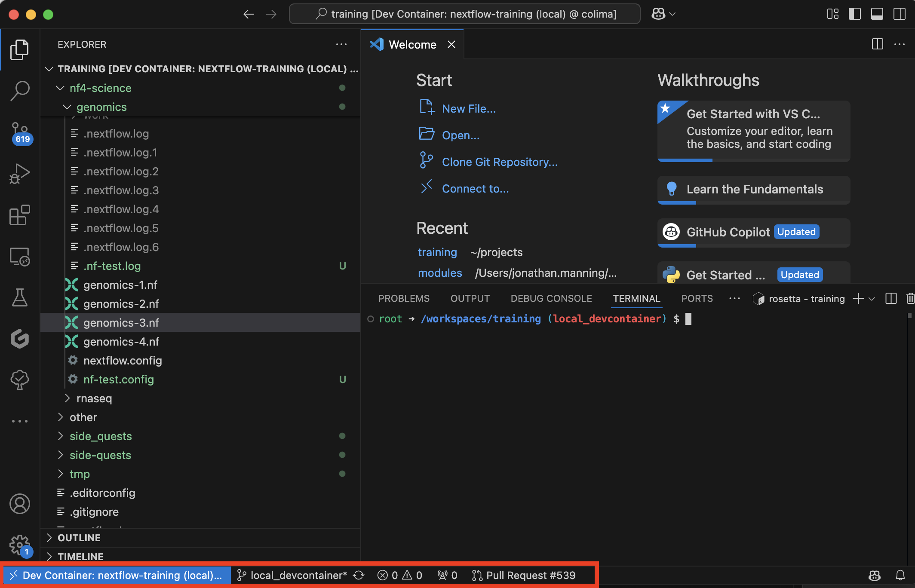Screen dimensions: 915x588
Task: Split the terminal pane
Action: [x=891, y=299]
